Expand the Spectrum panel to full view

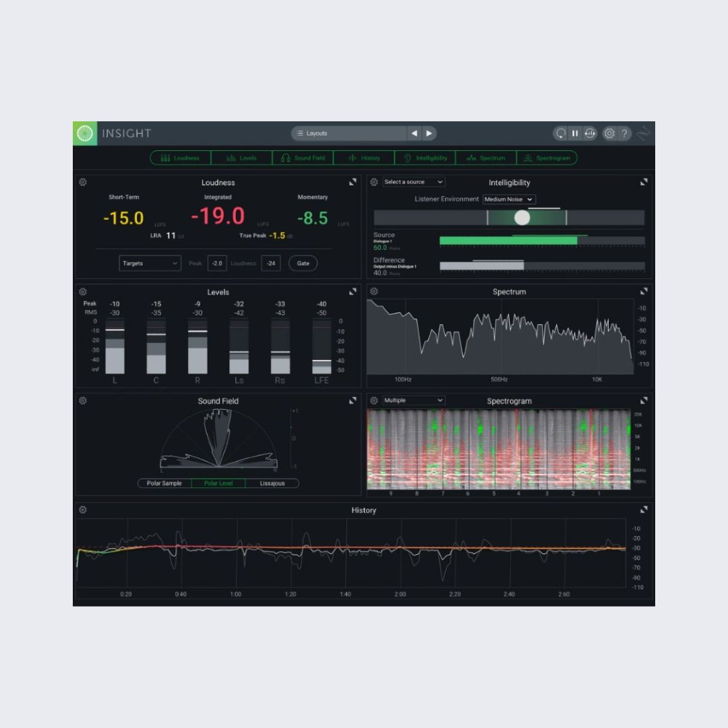point(644,291)
